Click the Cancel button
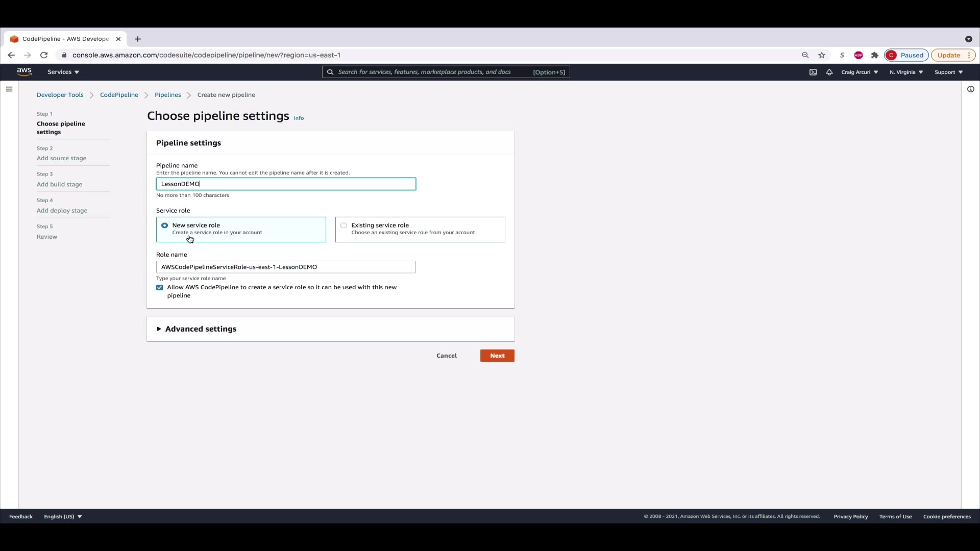This screenshot has height=551, width=980. pyautogui.click(x=446, y=356)
